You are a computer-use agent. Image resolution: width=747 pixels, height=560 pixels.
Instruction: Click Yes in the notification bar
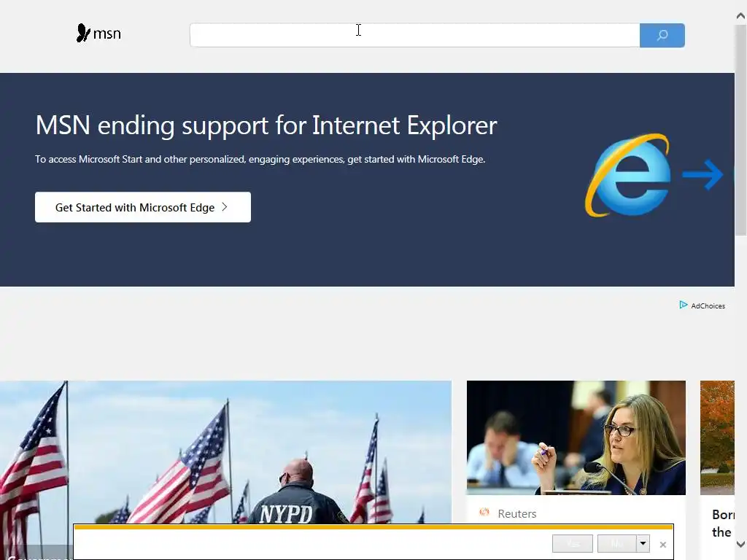[573, 543]
